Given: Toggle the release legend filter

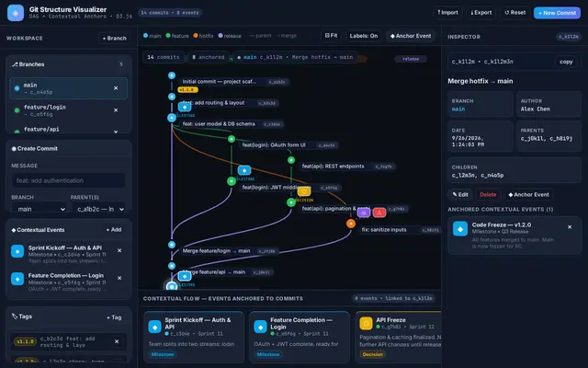Looking at the screenshot, I should pyautogui.click(x=230, y=36).
